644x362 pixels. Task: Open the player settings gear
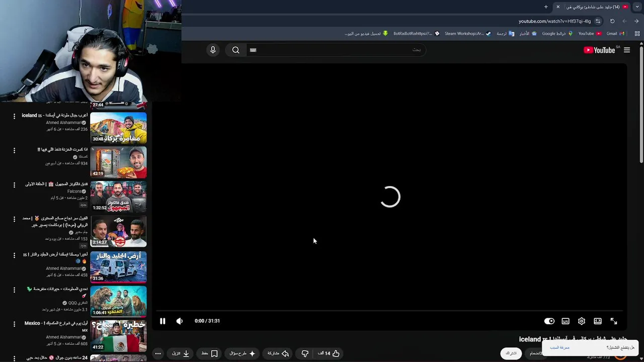(582, 321)
